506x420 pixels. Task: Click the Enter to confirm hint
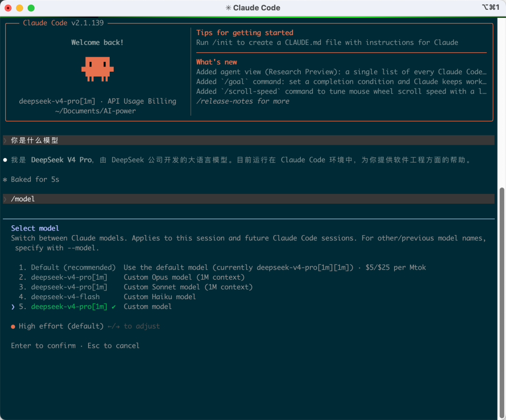click(43, 346)
